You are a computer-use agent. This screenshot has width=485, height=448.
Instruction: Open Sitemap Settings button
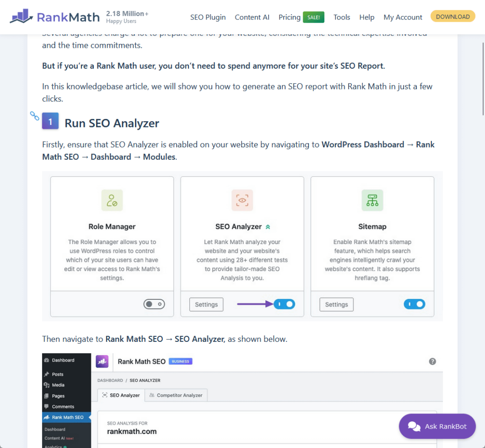click(x=336, y=305)
